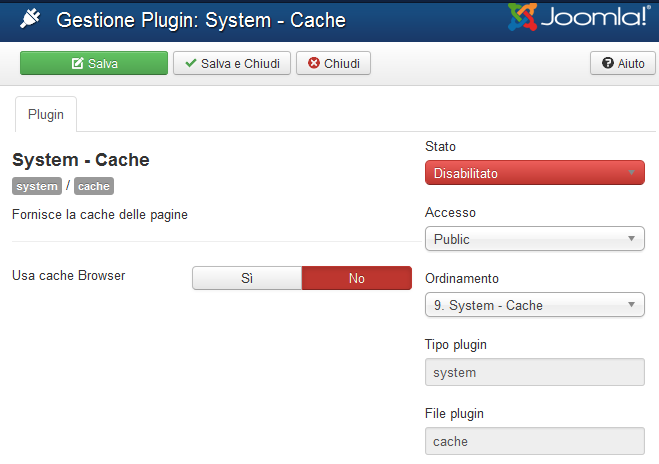
Task: Click 'Gestione Plugin: System - Cache' title
Action: click(201, 20)
